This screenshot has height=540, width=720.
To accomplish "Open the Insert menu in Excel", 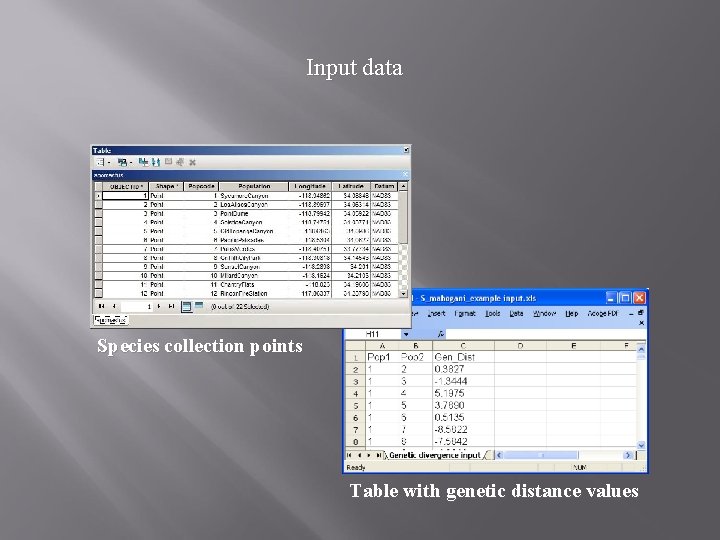I will pos(436,313).
